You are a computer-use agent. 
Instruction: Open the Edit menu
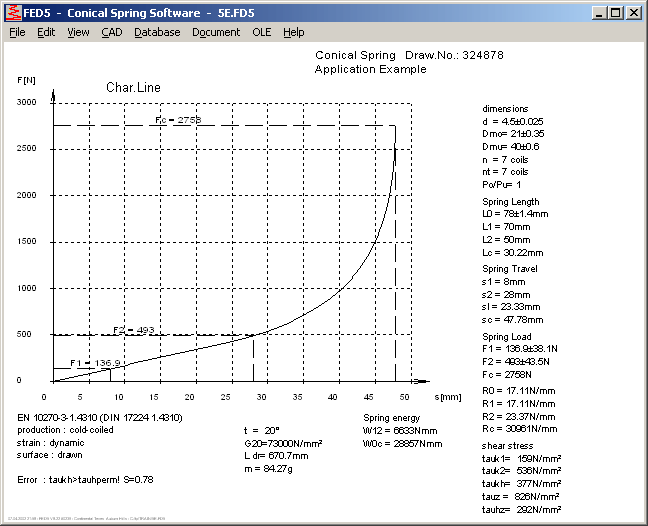click(46, 32)
